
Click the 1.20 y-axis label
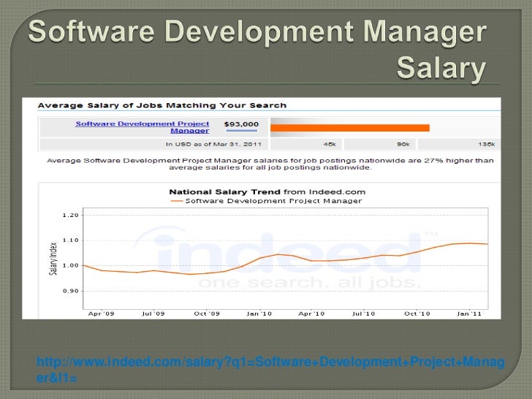[x=71, y=215]
